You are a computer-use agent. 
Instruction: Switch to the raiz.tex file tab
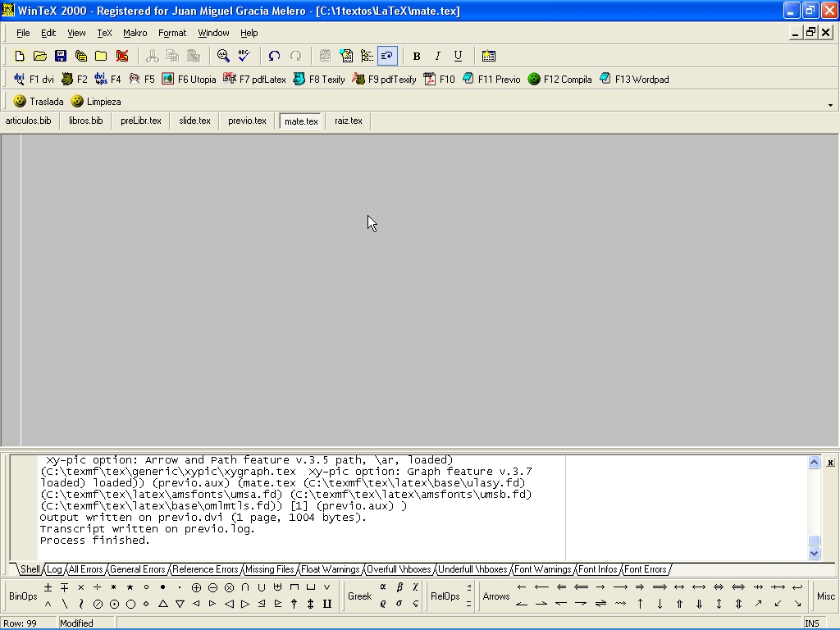tap(348, 121)
